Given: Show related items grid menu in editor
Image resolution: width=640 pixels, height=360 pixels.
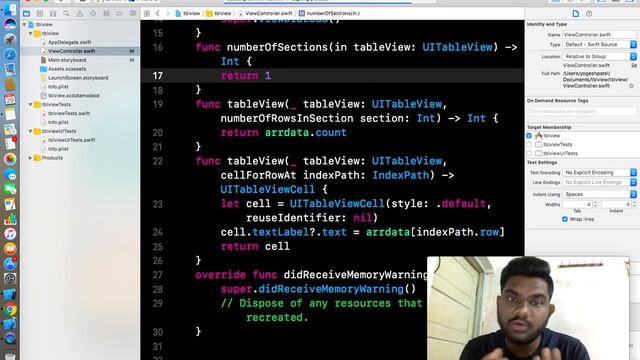Looking at the screenshot, I should tap(147, 13).
